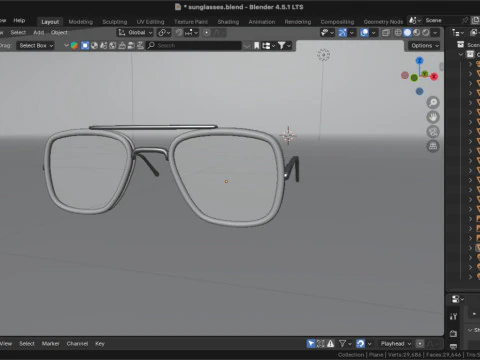480x360 pixels.
Task: Open the Options dropdown
Action: click(425, 45)
